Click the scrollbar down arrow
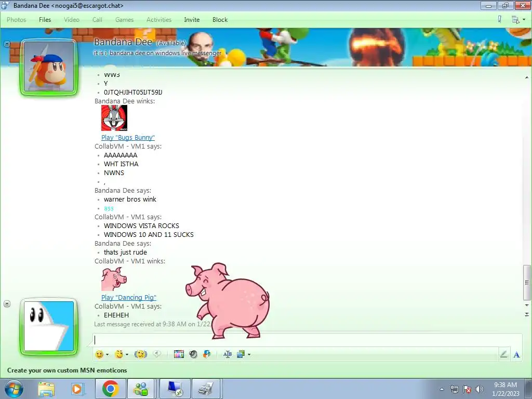The height and width of the screenshot is (399, 532). coord(527,305)
